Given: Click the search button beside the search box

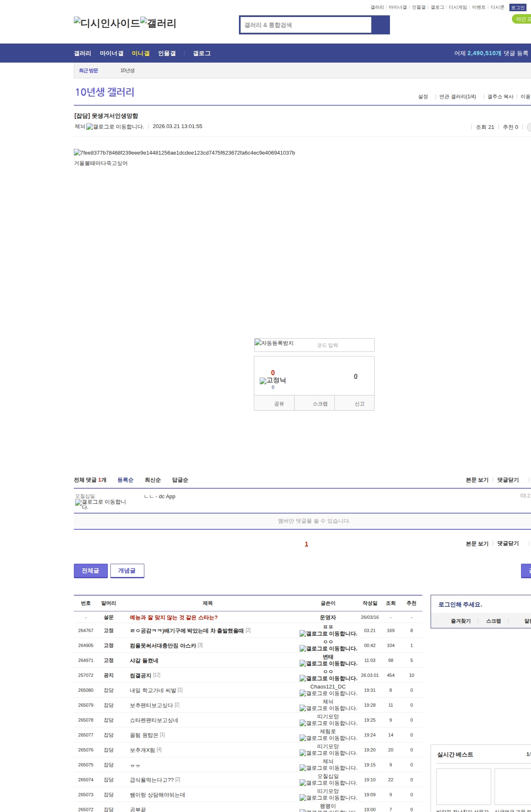Looking at the screenshot, I should coord(380,25).
